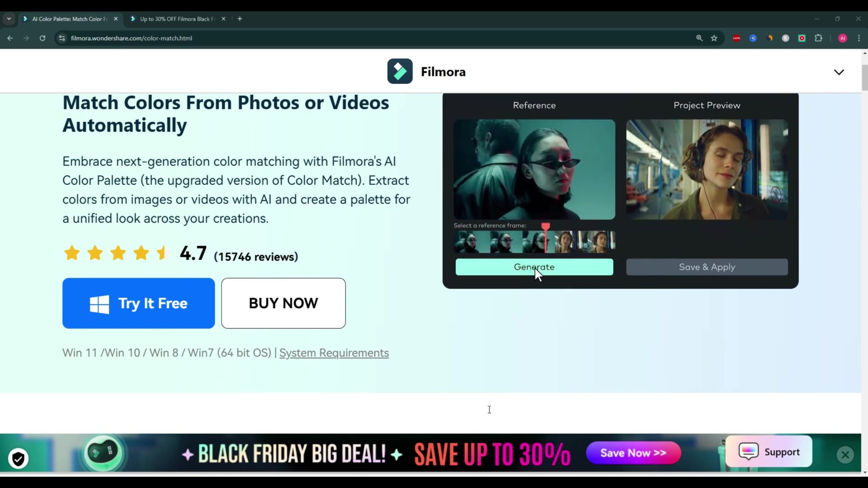Click the Reference preview image
The width and height of the screenshot is (868, 488).
tap(534, 169)
